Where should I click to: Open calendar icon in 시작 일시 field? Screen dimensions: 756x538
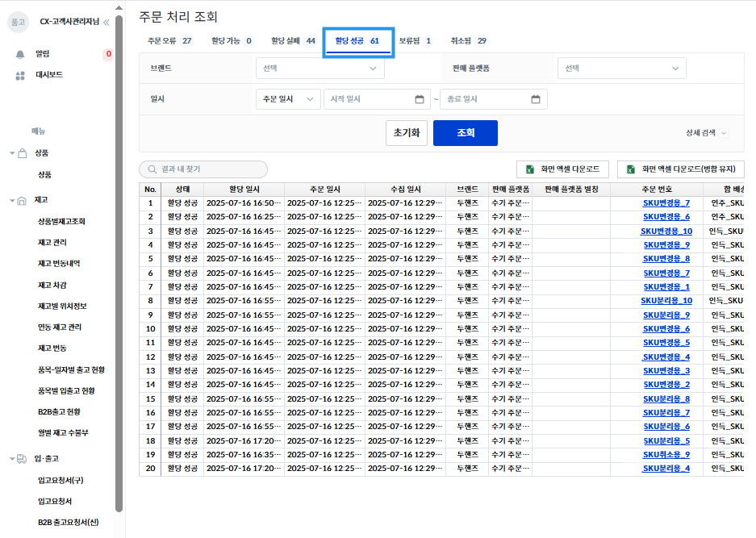pos(419,99)
